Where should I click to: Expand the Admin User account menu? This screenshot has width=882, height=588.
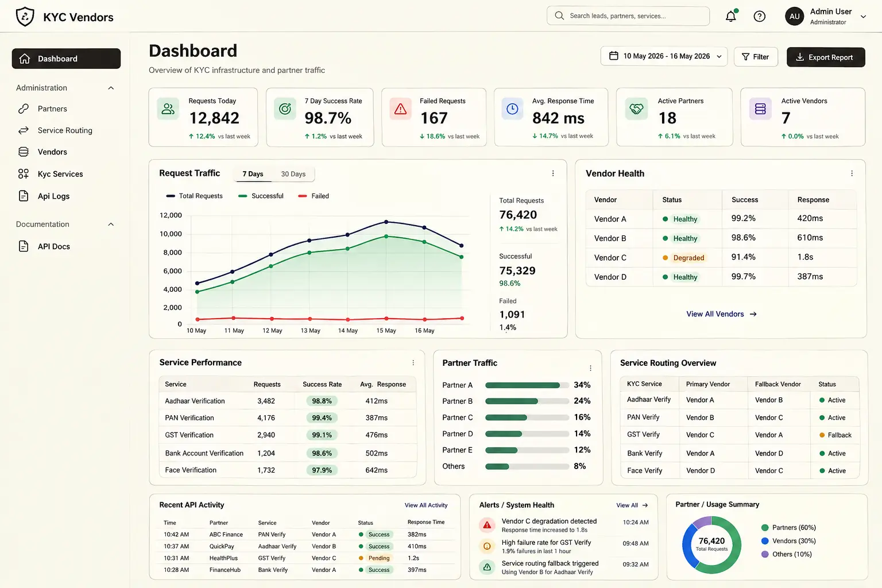pyautogui.click(x=863, y=17)
